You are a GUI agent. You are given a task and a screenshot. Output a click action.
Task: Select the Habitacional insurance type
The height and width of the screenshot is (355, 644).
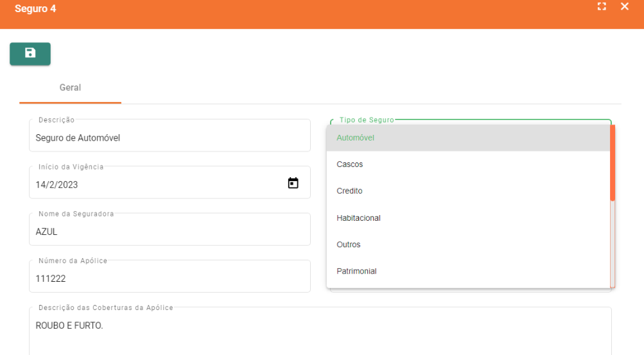point(358,218)
